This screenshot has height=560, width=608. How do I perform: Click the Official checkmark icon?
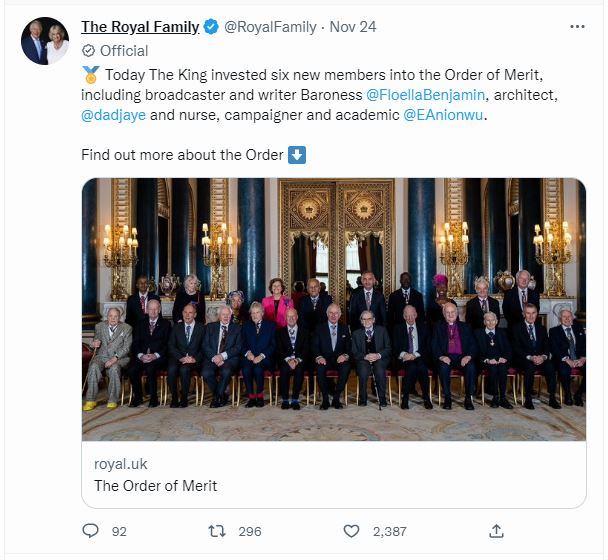pos(88,50)
